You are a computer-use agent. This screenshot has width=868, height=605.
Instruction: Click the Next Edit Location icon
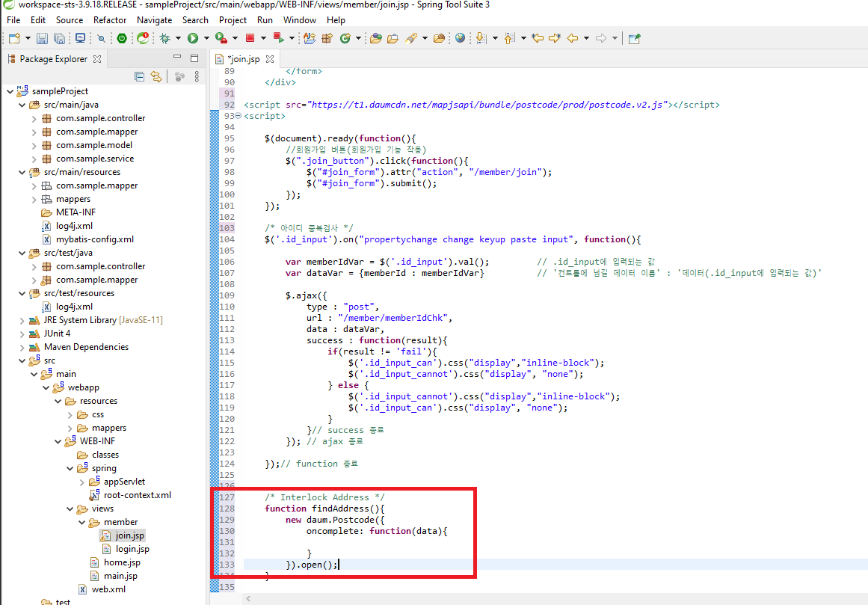point(555,38)
